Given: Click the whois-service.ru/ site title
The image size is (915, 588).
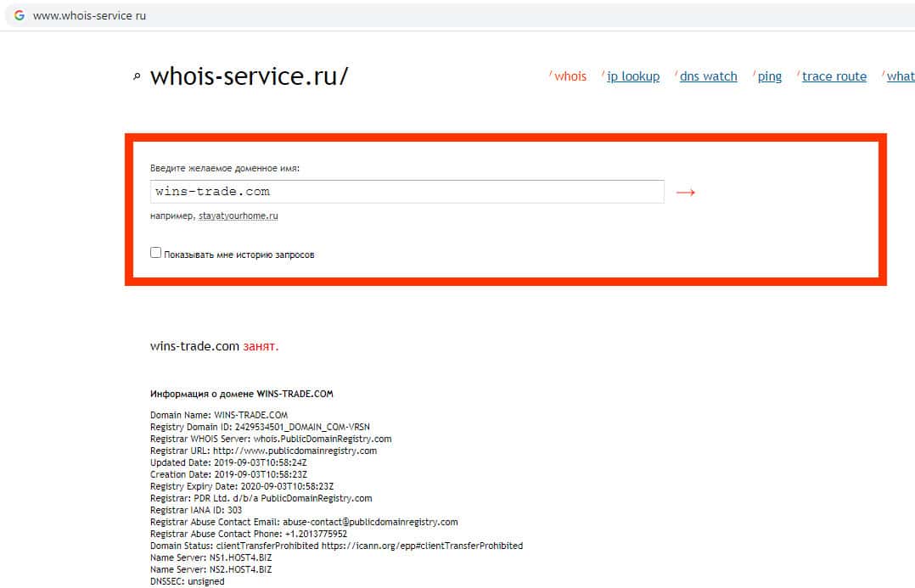Looking at the screenshot, I should point(250,76).
